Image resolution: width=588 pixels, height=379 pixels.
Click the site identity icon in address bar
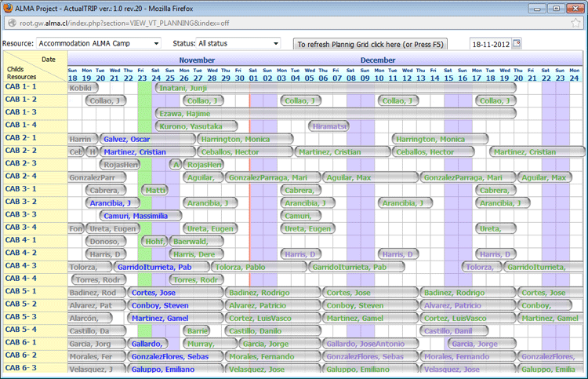click(6, 24)
